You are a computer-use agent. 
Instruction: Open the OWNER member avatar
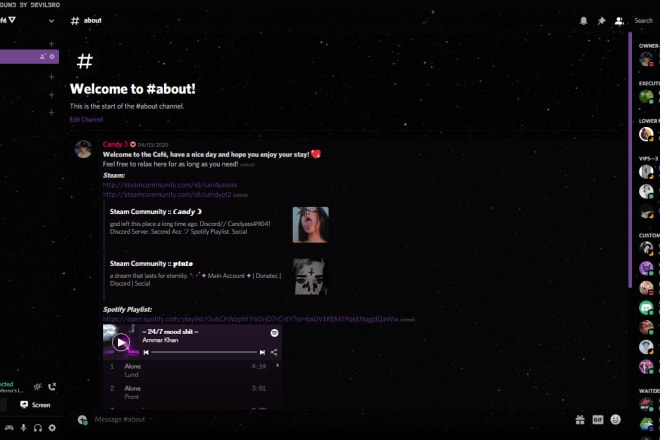pos(646,59)
